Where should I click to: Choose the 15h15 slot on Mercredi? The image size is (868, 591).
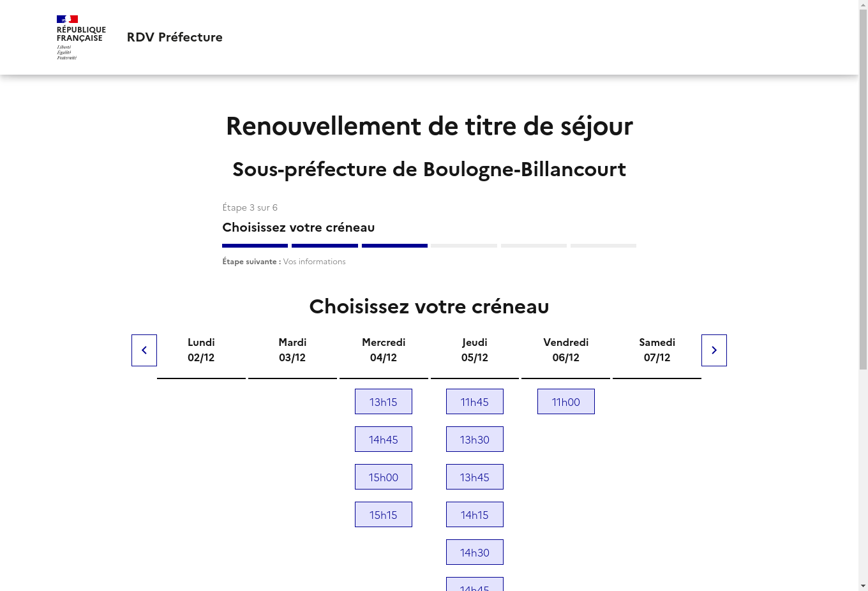point(384,514)
